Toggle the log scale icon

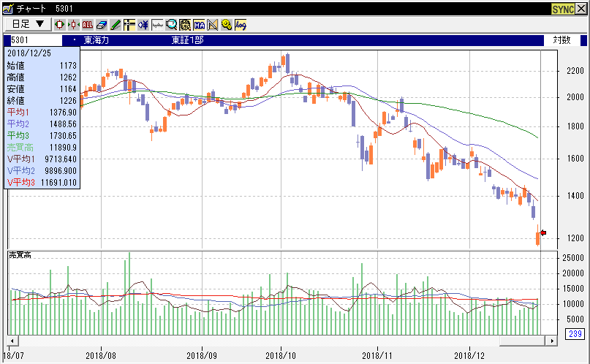coord(241,24)
